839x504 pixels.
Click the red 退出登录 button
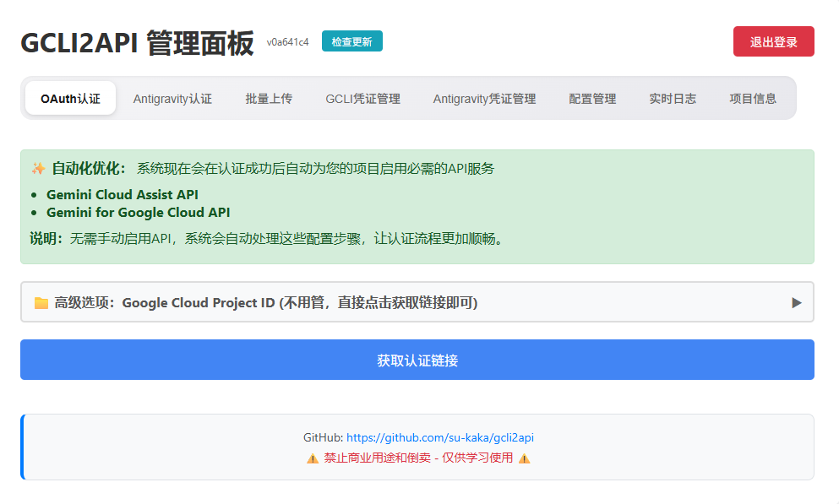point(773,41)
